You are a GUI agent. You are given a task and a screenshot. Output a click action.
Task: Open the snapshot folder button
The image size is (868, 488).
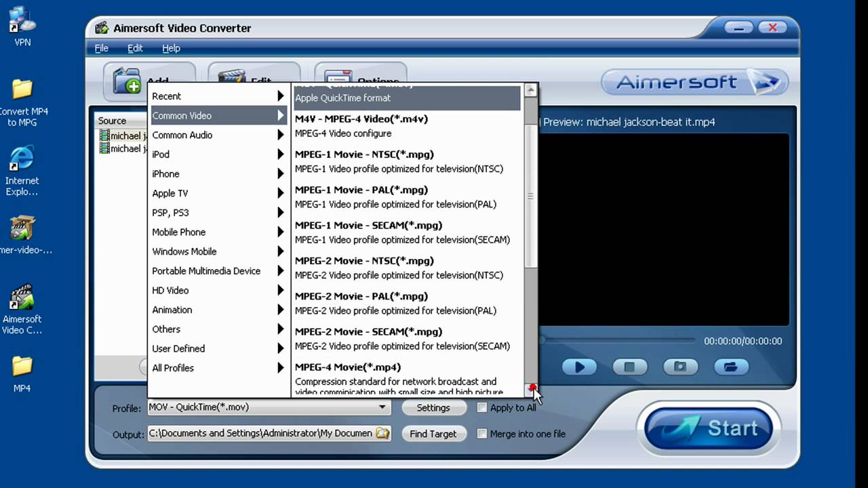[730, 367]
